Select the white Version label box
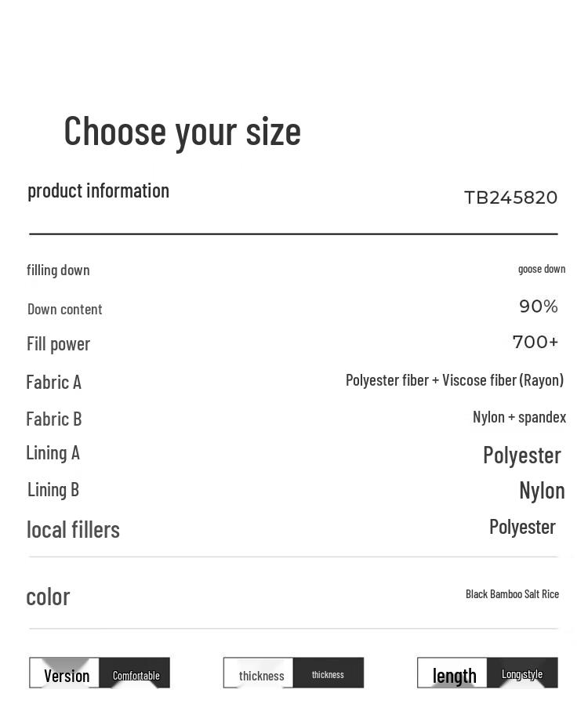 pyautogui.click(x=66, y=674)
